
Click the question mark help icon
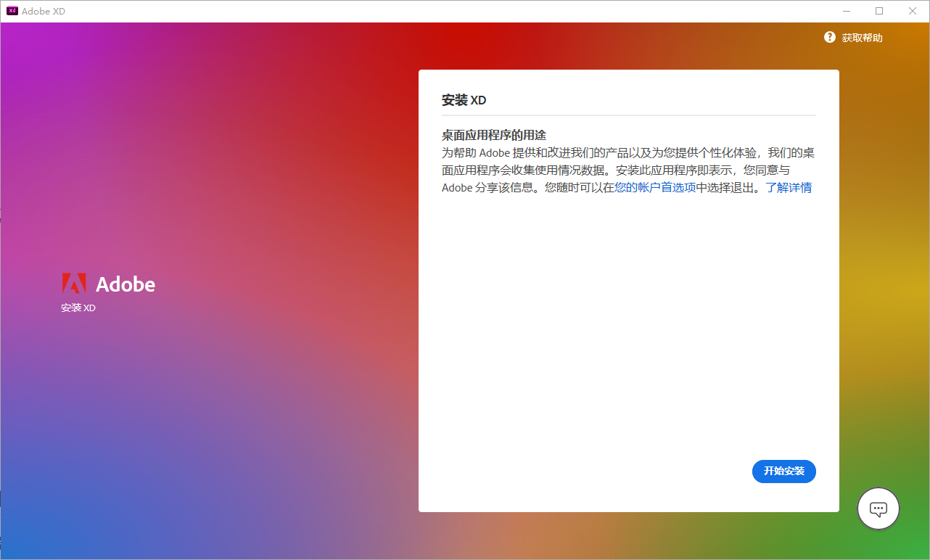click(830, 37)
